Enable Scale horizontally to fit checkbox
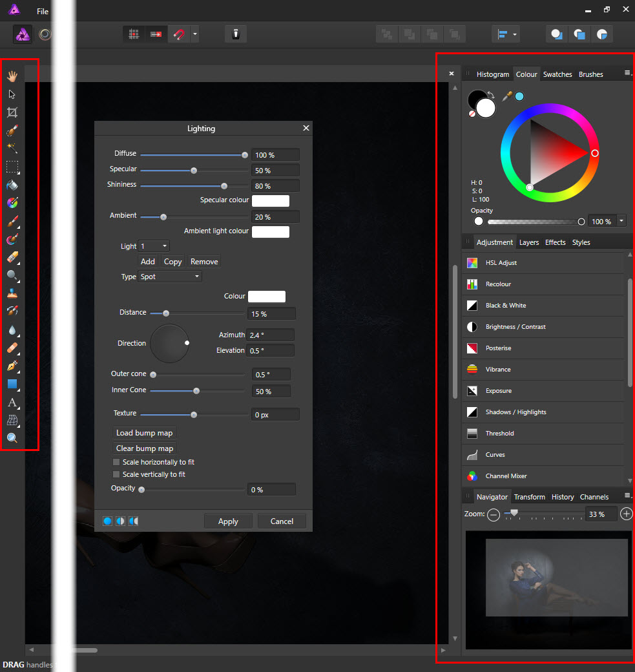Image resolution: width=635 pixels, height=672 pixels. coord(116,463)
